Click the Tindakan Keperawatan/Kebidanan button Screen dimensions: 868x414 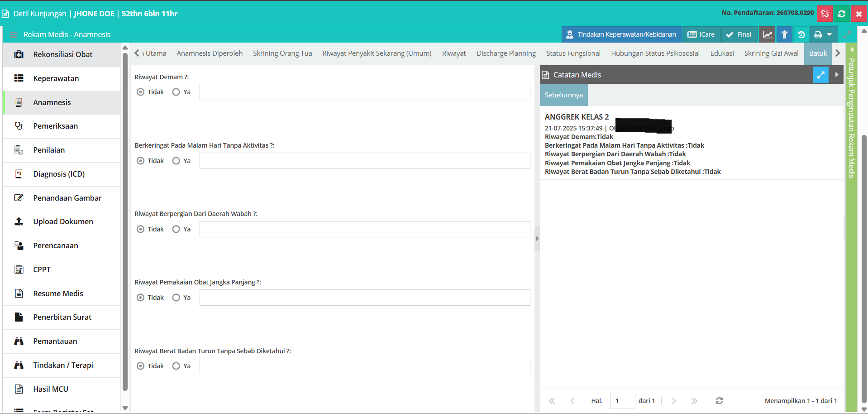point(621,34)
